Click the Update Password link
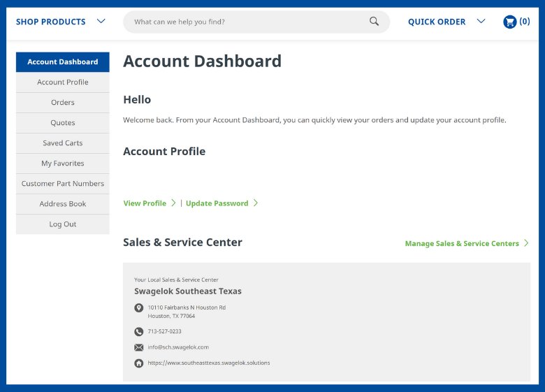Screen dimensions: 545x392 pyautogui.click(x=217, y=203)
